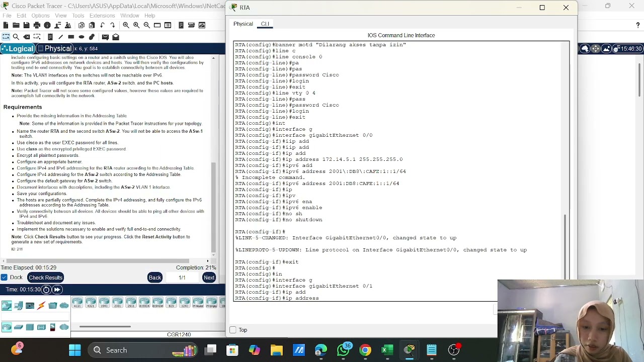Click the Fast Forward Time button
This screenshot has width=644, height=362.
[x=57, y=289]
